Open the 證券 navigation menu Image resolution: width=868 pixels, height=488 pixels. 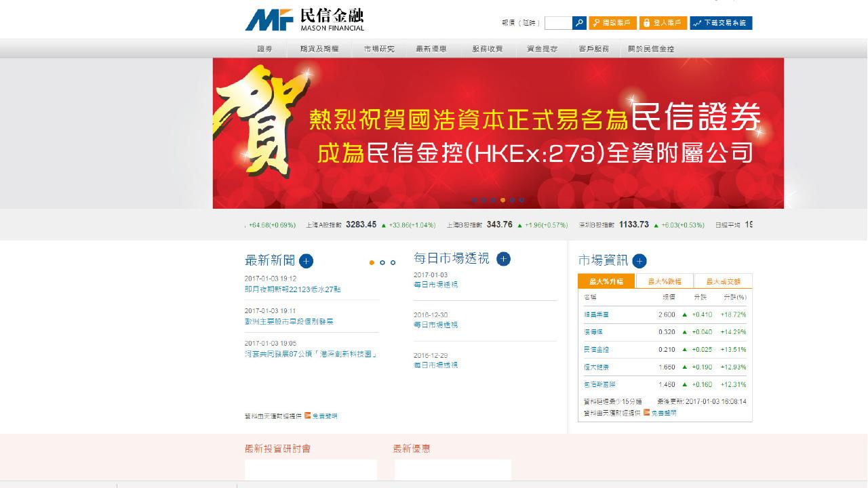[264, 49]
